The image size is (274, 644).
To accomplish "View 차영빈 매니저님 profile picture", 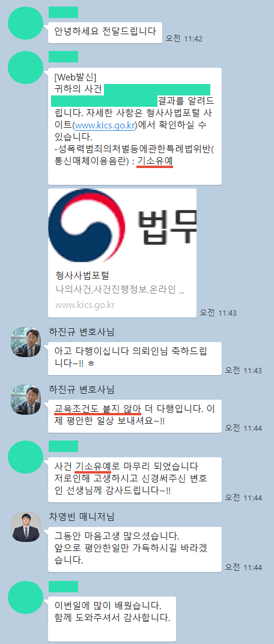I will coord(26,527).
